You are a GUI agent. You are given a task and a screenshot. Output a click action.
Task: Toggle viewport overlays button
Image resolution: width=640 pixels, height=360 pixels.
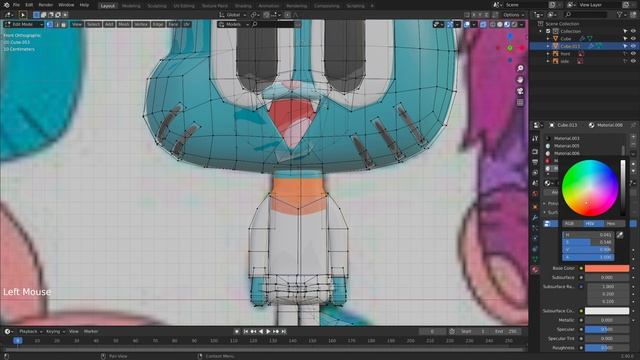pos(467,24)
